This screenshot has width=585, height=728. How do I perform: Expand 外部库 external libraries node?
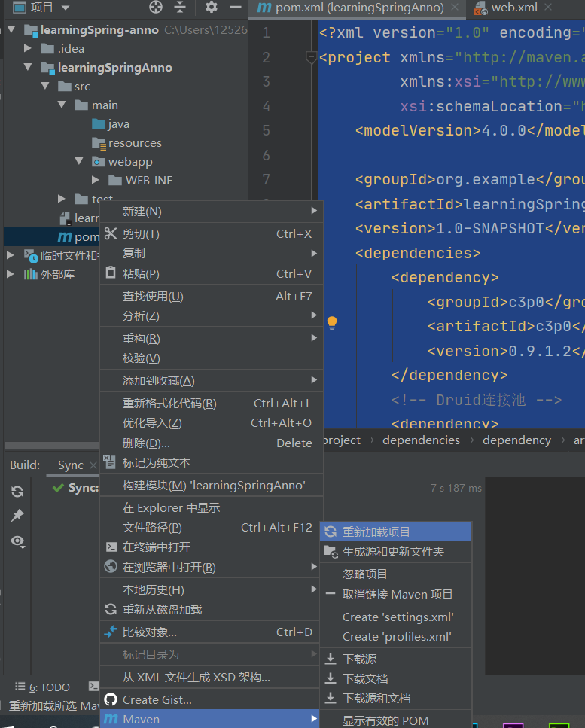click(x=11, y=274)
